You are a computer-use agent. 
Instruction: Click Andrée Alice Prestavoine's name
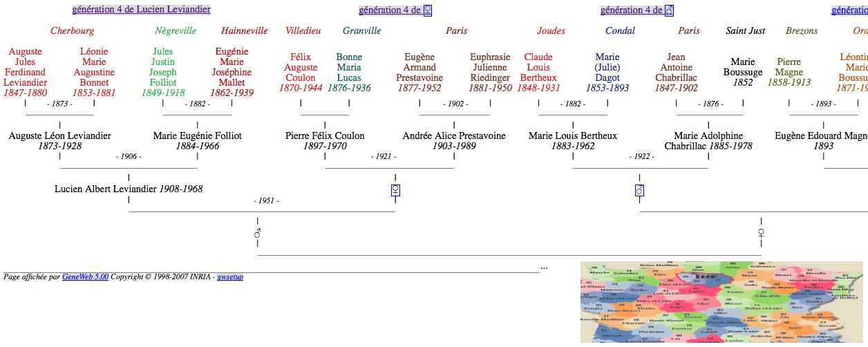454,136
